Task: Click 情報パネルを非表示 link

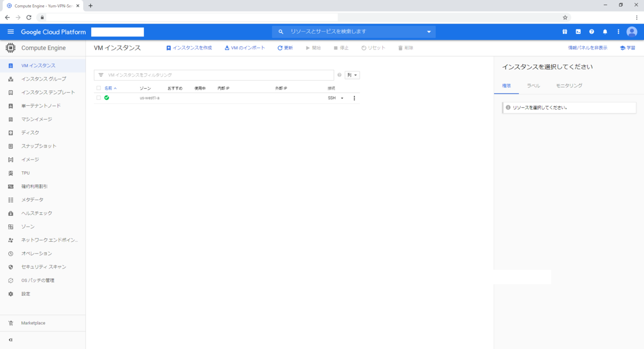Action: [x=588, y=48]
